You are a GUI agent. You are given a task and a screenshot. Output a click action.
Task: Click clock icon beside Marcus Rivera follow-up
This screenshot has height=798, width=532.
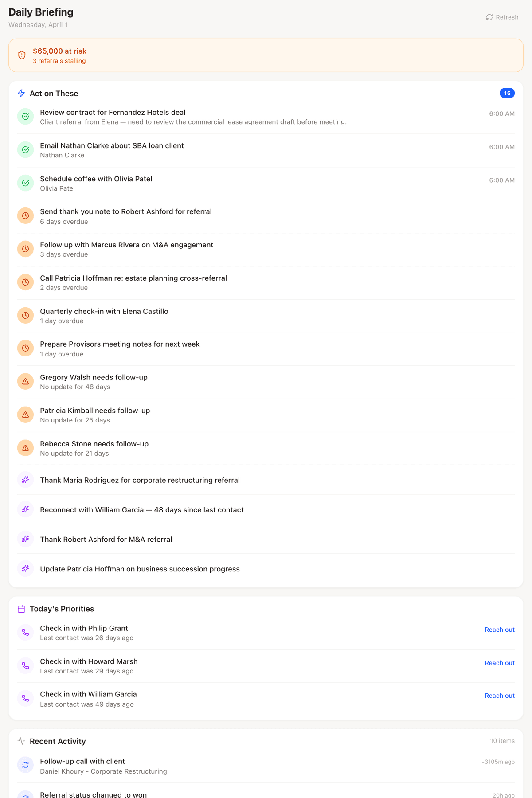26,249
